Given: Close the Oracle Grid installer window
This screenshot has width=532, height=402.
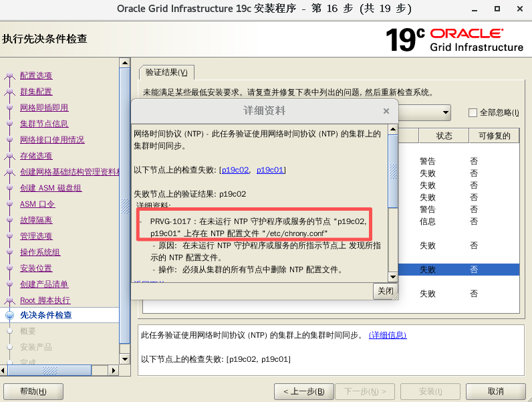Looking at the screenshot, I should [519, 9].
